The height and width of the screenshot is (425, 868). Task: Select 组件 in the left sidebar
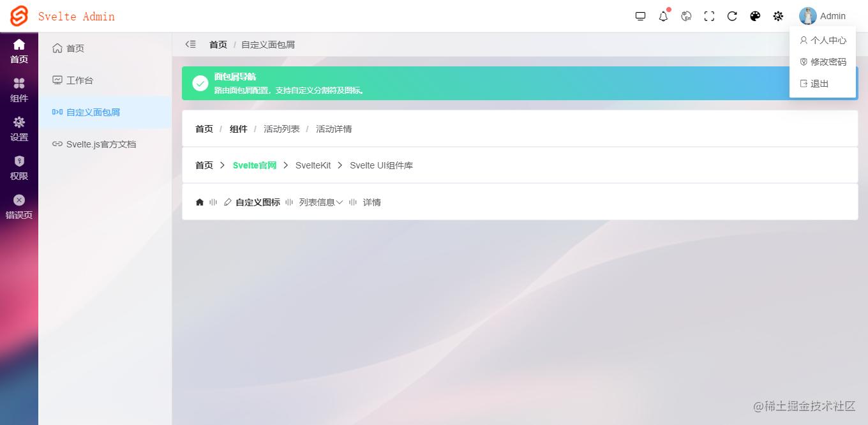point(19,89)
